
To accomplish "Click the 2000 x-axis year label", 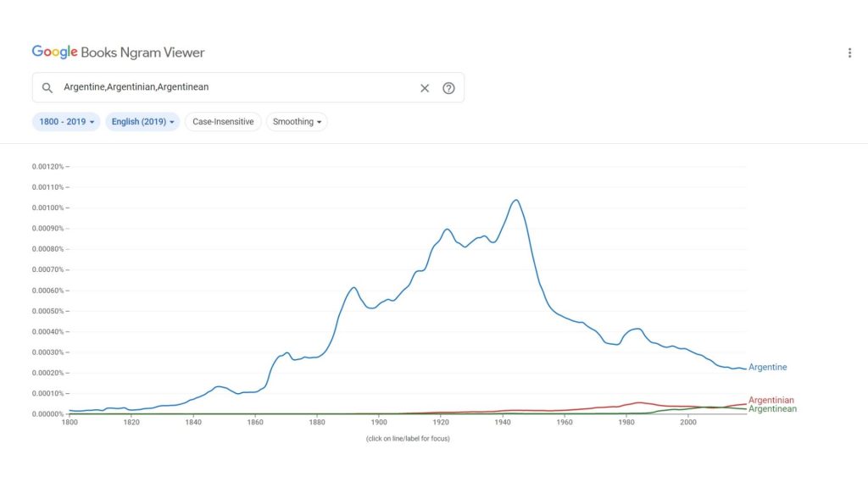I will click(x=687, y=422).
